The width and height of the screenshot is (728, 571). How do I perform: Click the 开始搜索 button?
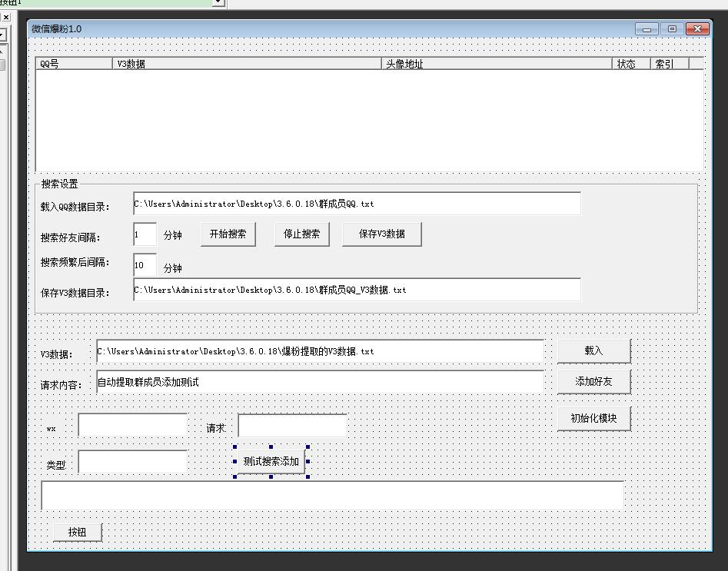pos(228,234)
